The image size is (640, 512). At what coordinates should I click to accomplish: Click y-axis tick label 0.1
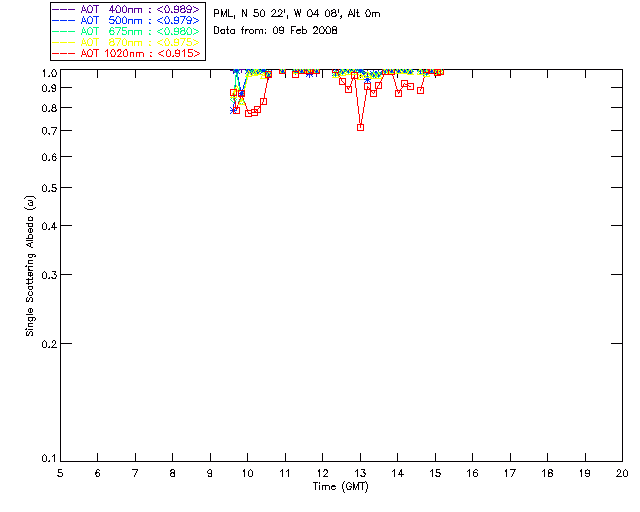click(49, 459)
